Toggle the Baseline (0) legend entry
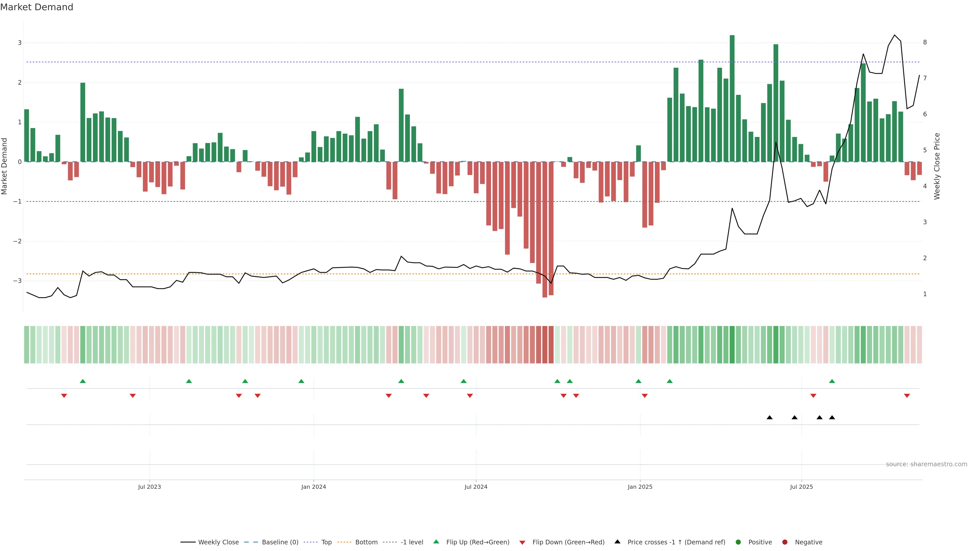 pos(280,542)
